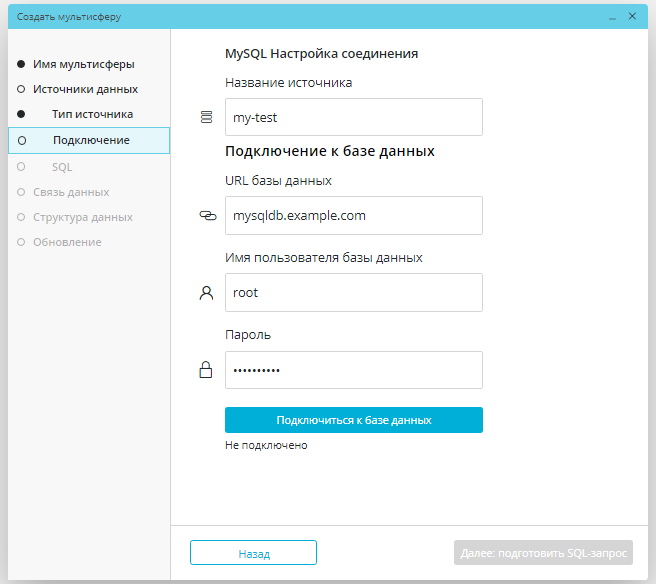The width and height of the screenshot is (656, 584).
Task: Click the Назад button
Action: click(x=254, y=553)
